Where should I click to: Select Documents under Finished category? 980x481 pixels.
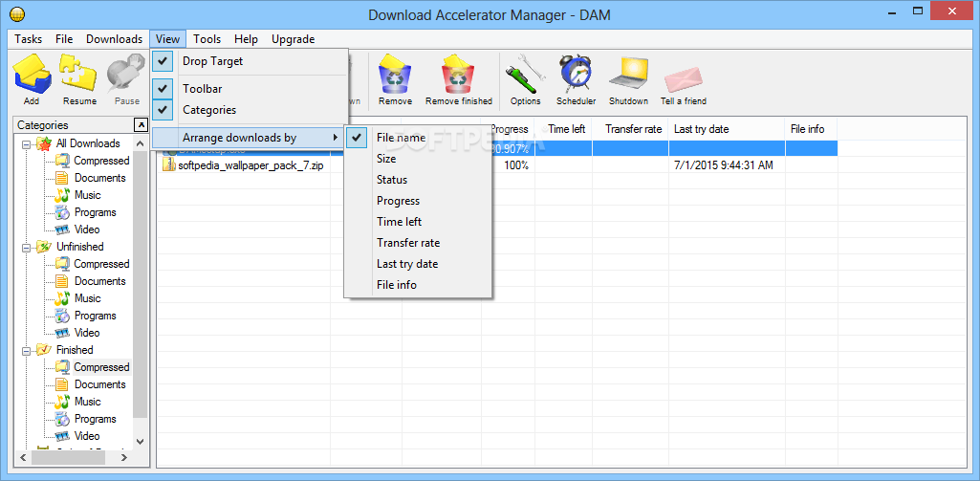(100, 384)
